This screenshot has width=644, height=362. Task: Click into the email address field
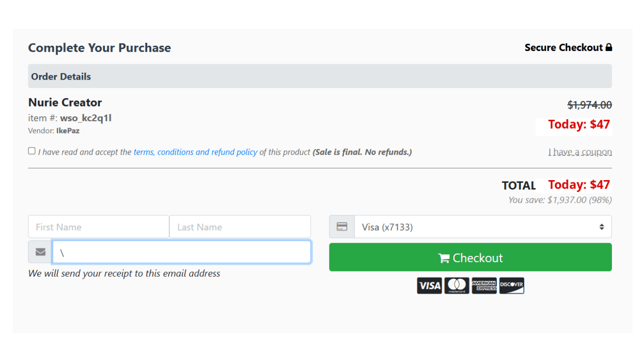point(182,252)
